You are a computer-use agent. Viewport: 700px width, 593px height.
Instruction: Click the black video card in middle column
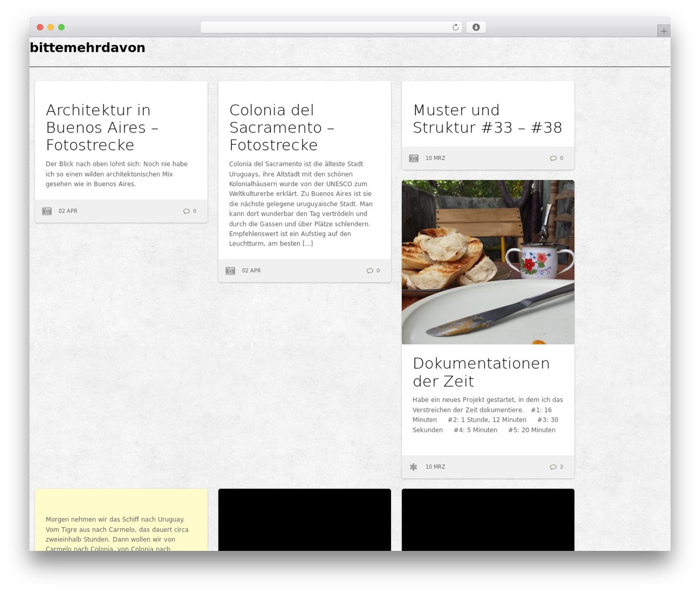(305, 520)
